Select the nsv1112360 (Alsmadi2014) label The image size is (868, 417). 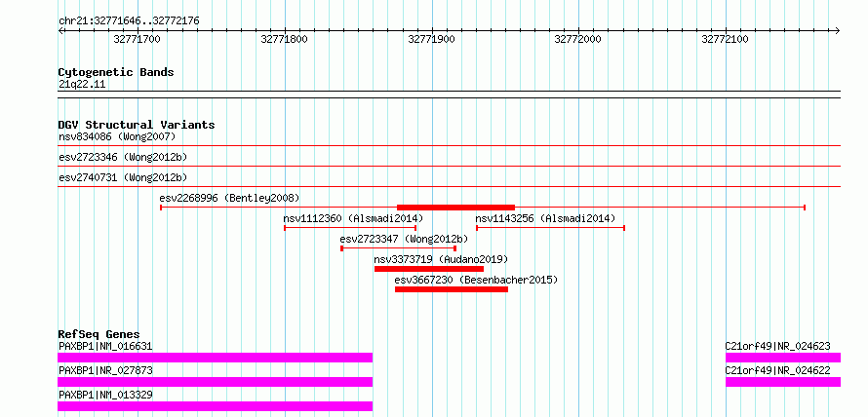(353, 218)
